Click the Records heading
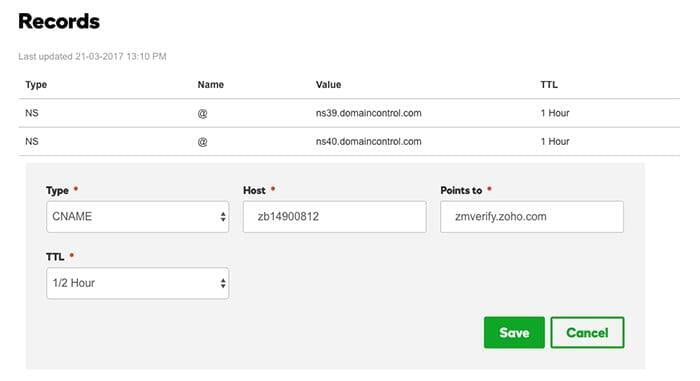Viewport: 700px width, 381px height. (x=59, y=21)
